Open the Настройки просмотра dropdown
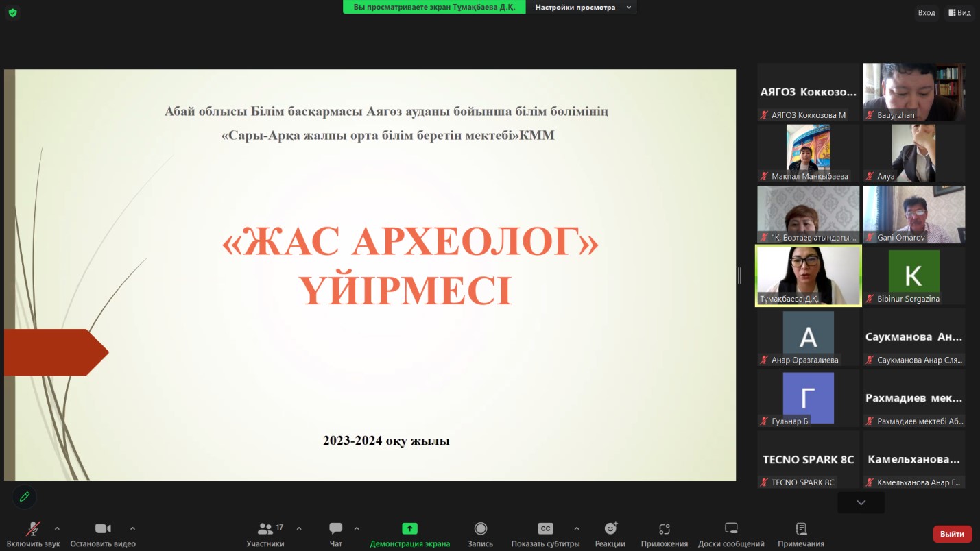Viewport: 980px width, 551px height. [x=582, y=7]
